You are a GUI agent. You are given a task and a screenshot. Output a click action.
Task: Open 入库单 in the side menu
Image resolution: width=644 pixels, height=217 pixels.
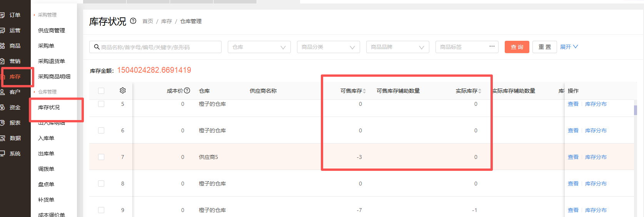(x=46, y=138)
